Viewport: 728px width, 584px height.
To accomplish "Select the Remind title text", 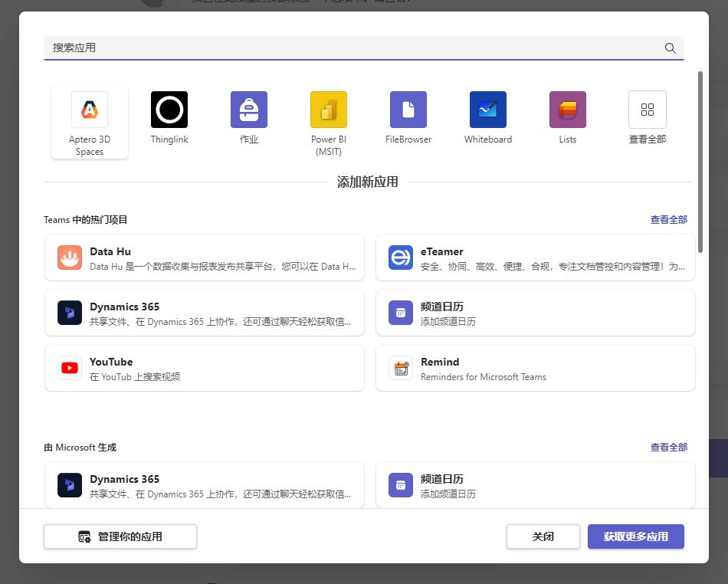I will pos(440,362).
